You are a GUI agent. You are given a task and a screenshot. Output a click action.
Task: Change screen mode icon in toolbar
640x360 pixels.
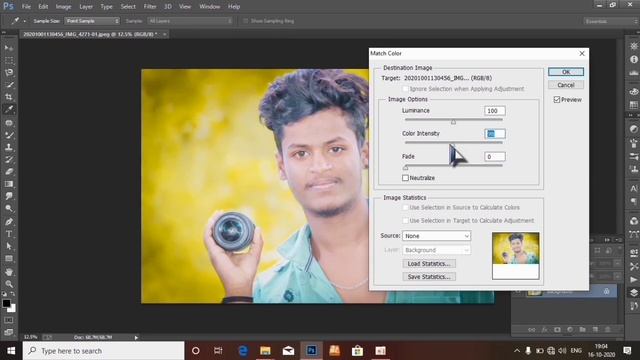click(9, 332)
